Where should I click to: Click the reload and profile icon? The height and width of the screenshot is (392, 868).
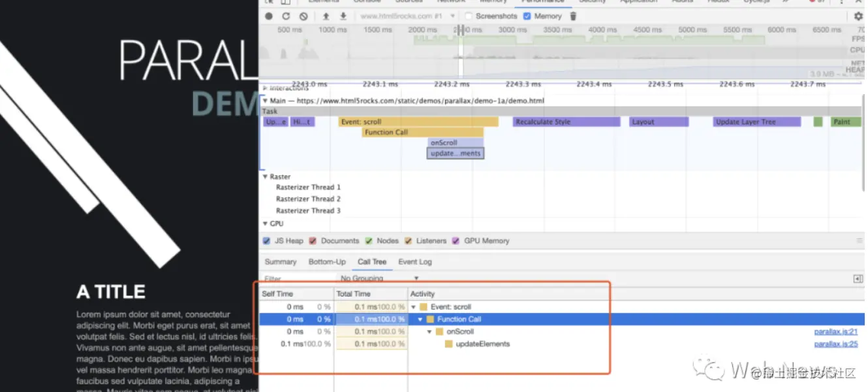point(286,16)
